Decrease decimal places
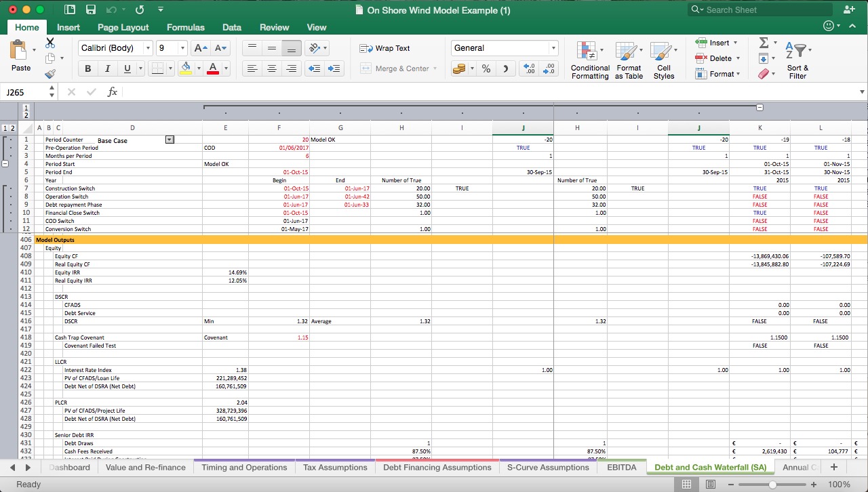 click(x=549, y=68)
